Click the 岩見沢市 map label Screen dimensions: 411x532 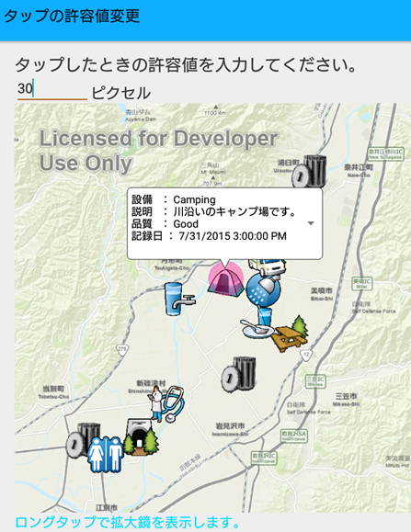[230, 425]
